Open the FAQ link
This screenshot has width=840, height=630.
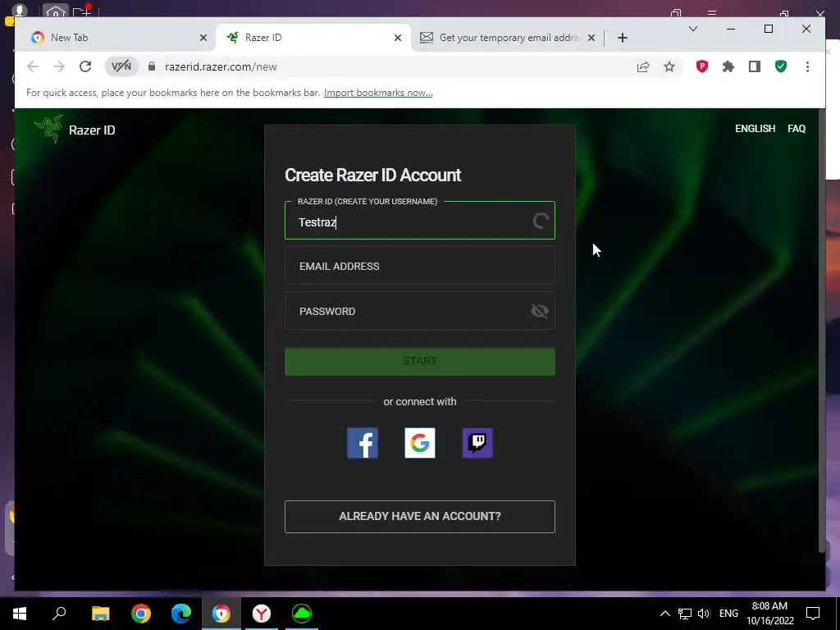click(796, 129)
